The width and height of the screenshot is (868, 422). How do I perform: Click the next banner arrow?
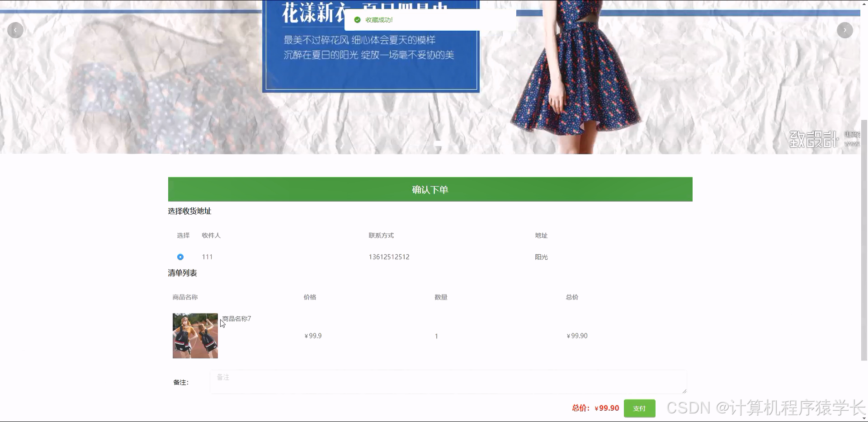coord(845,30)
